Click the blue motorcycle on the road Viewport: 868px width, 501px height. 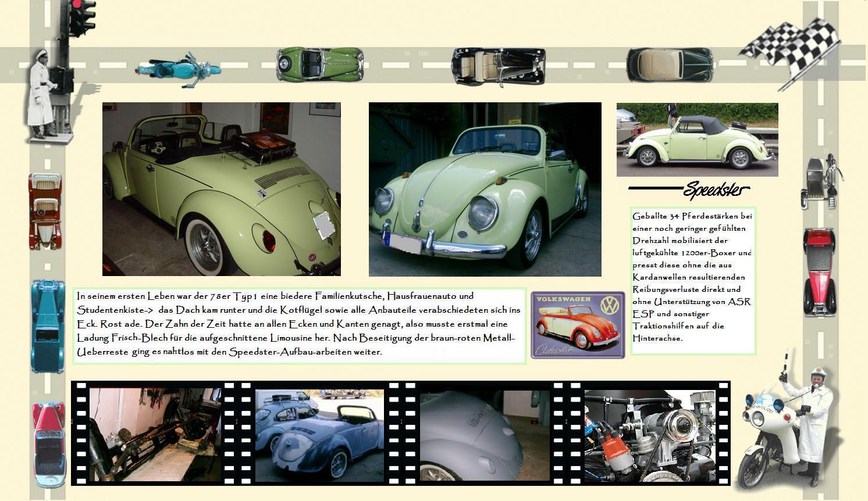click(x=179, y=69)
